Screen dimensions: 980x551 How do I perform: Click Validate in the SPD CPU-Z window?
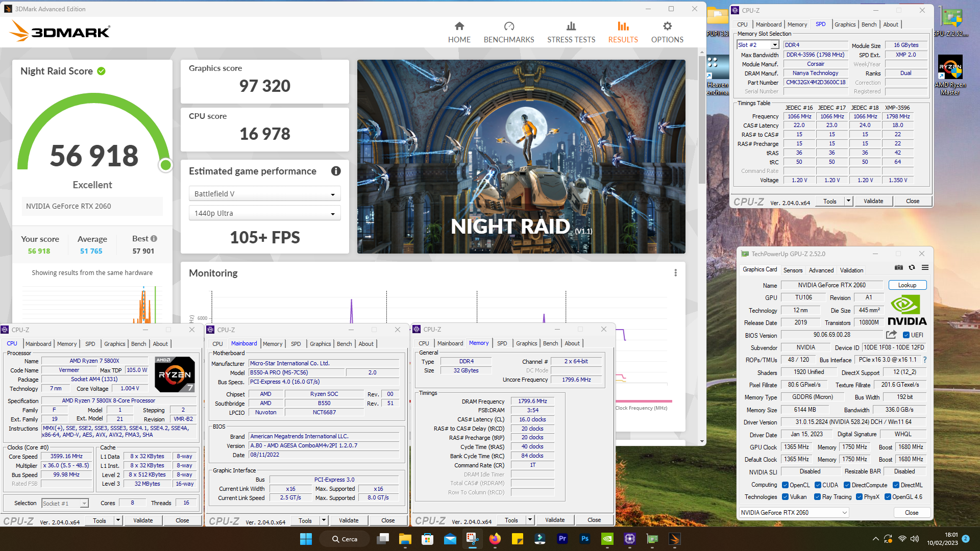coord(873,201)
